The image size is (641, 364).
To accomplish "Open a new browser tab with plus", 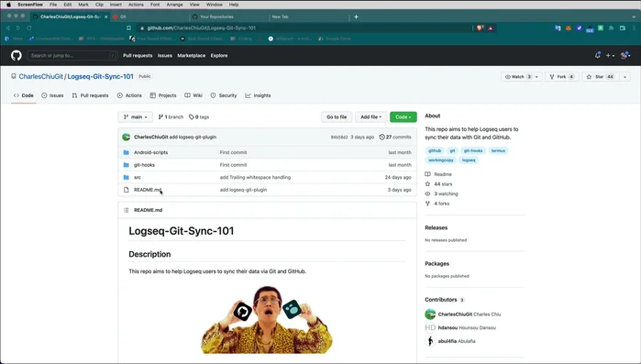I will click(x=356, y=17).
